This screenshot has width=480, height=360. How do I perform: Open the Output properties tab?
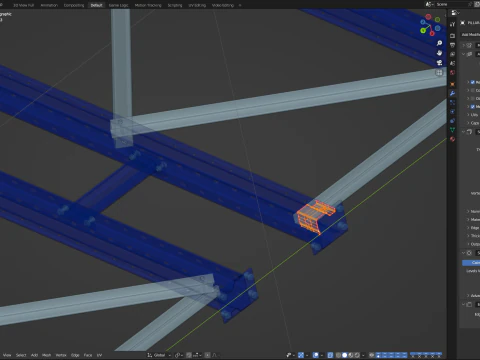pyautogui.click(x=452, y=45)
